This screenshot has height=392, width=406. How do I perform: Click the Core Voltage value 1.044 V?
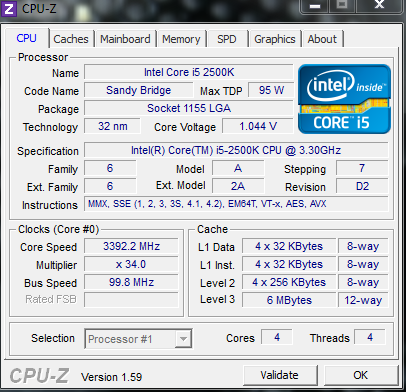click(258, 126)
